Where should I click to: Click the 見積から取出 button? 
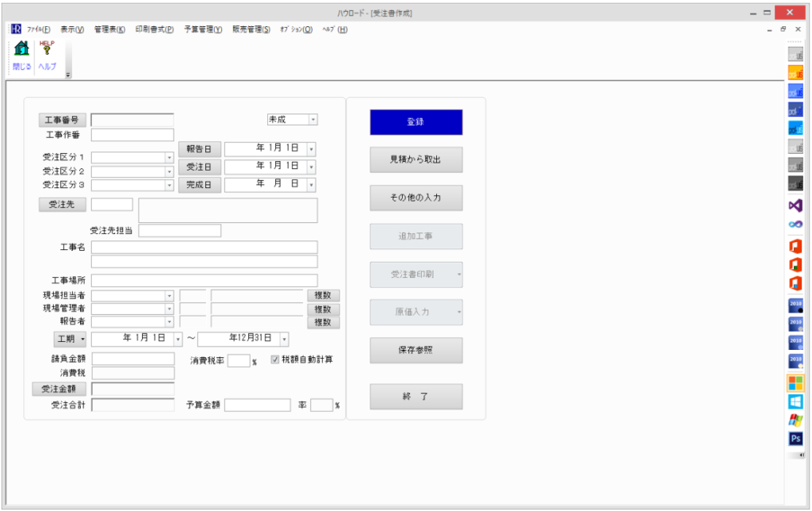(416, 159)
